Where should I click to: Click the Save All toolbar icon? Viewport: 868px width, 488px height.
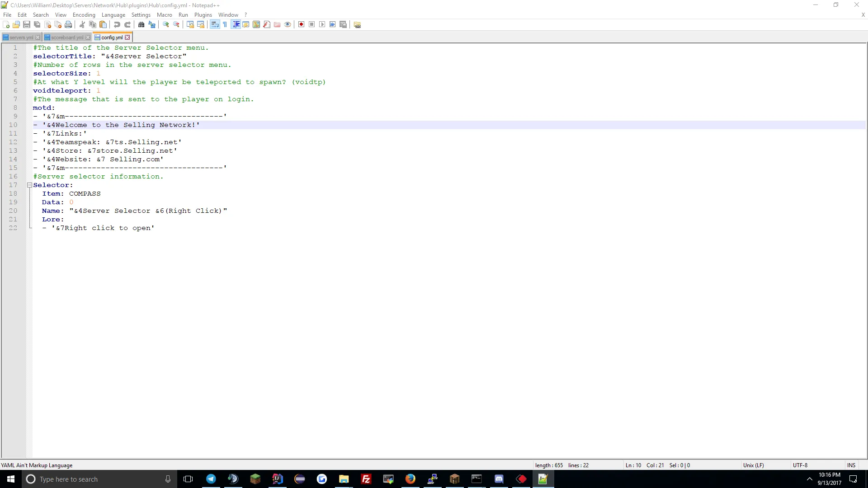[x=37, y=24]
